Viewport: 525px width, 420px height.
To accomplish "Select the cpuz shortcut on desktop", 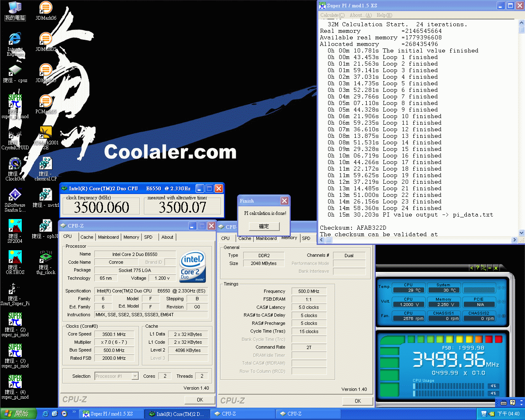I will pos(15,73).
